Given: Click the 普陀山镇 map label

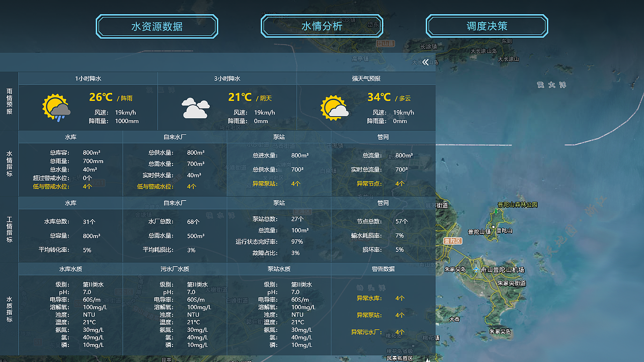Looking at the screenshot, I should tap(479, 232).
